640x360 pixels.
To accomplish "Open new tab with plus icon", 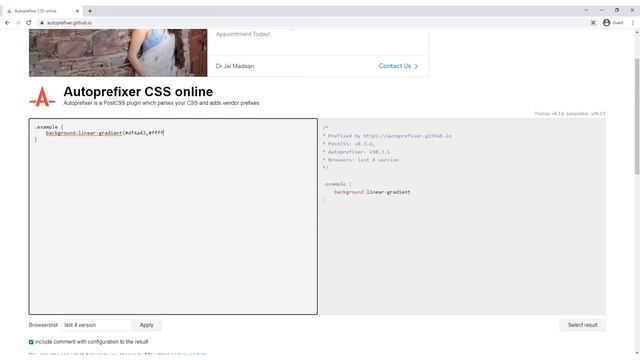I will click(x=90, y=11).
